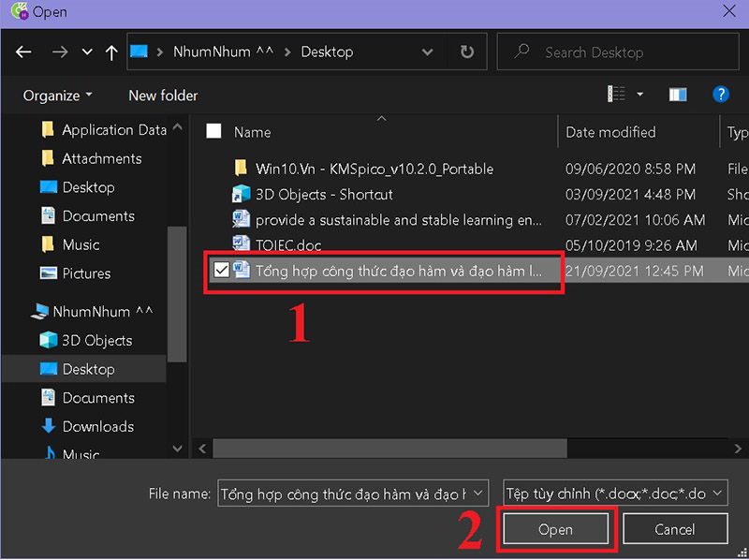Open the Win10.Vn KMSpico folder
This screenshot has width=749, height=560.
coord(374,169)
